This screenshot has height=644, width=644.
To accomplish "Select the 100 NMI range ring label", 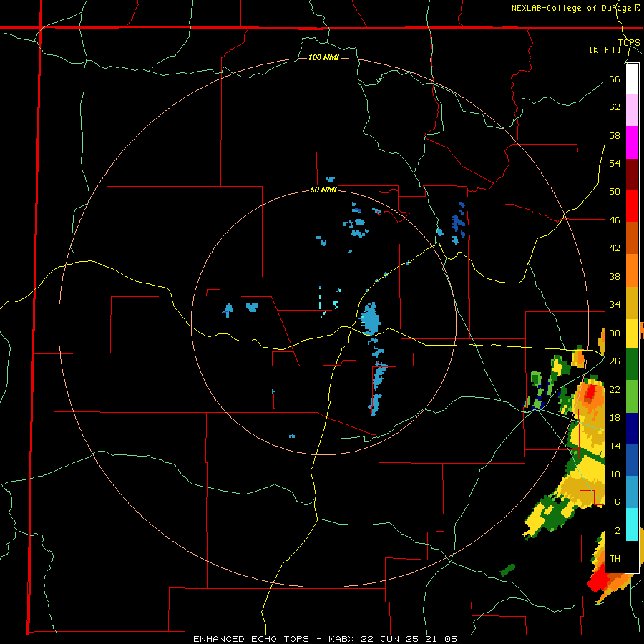I will click(323, 57).
